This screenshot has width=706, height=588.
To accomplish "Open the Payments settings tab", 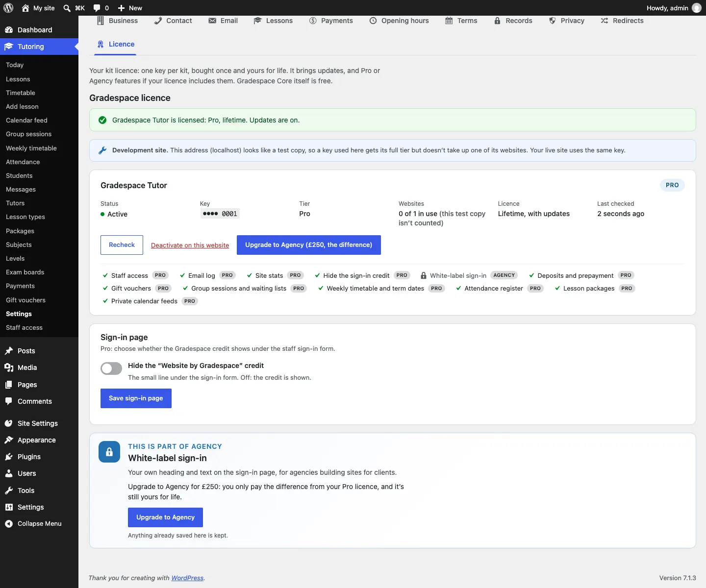I will 331,21.
